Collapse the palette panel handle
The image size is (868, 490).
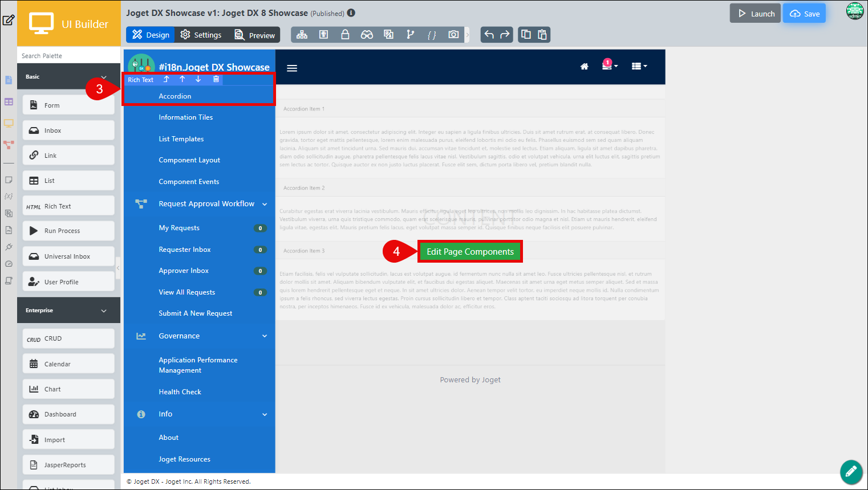118,268
